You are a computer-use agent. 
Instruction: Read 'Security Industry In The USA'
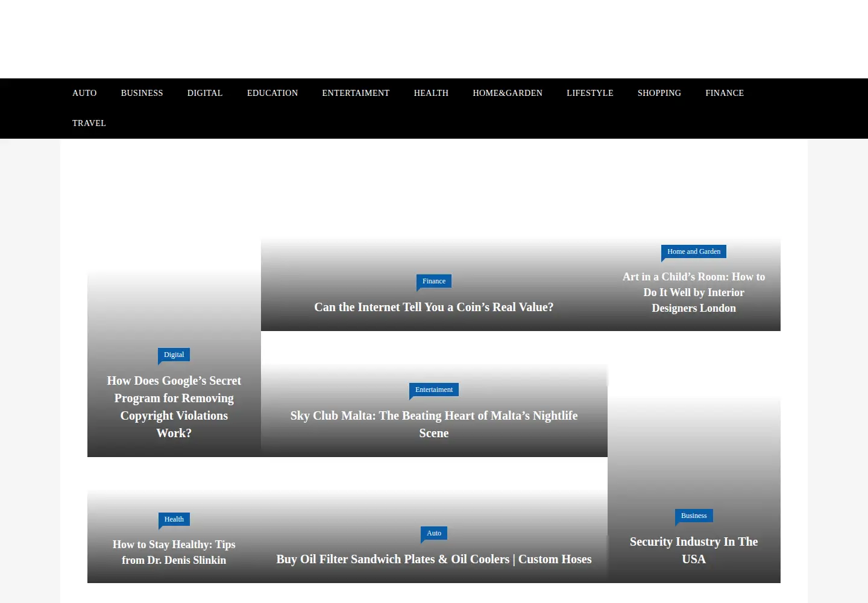click(x=694, y=551)
